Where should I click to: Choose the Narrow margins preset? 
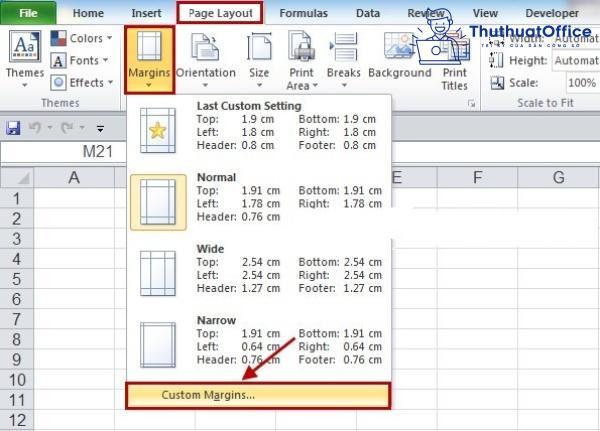point(259,344)
